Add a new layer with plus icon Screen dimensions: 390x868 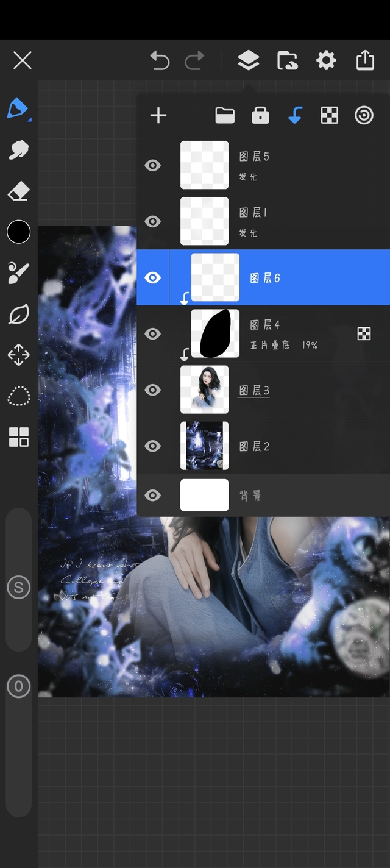tap(158, 115)
